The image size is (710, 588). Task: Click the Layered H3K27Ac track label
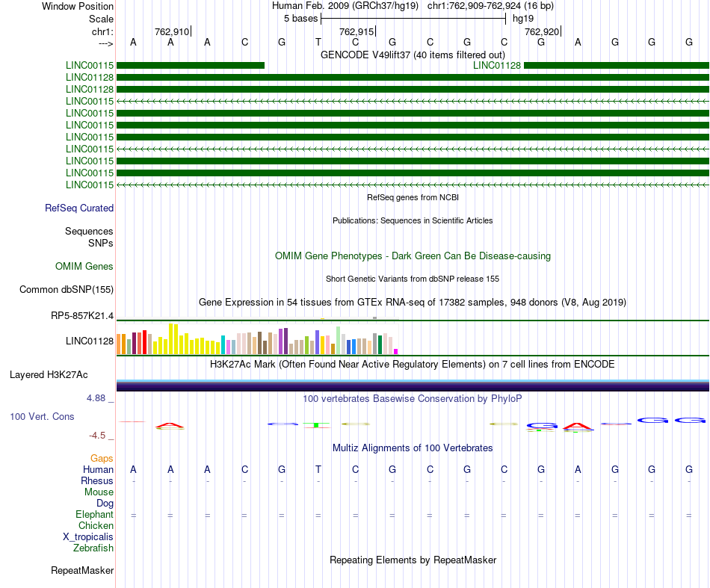[49, 375]
